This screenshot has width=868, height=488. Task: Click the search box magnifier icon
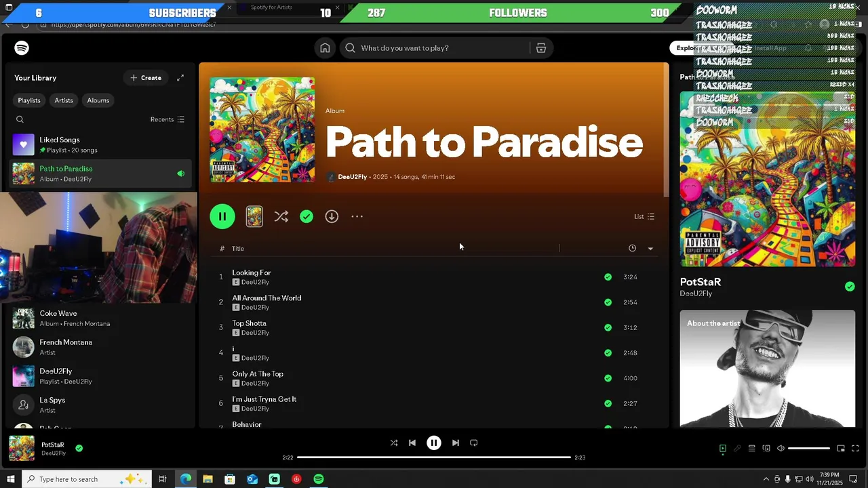tap(350, 48)
